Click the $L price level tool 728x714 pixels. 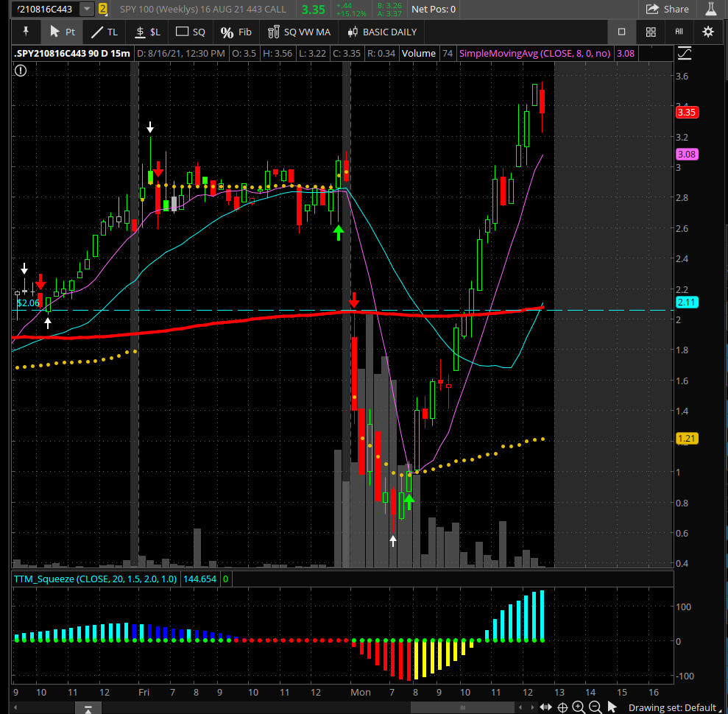click(x=147, y=32)
